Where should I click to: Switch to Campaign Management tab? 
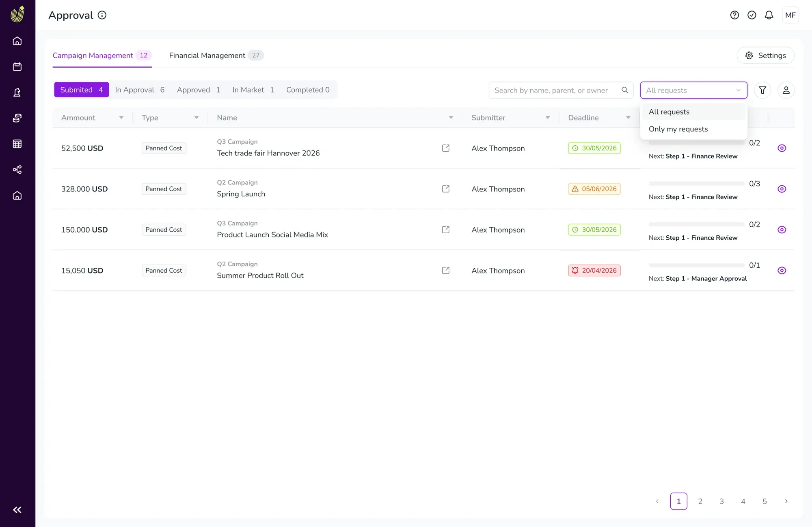102,56
